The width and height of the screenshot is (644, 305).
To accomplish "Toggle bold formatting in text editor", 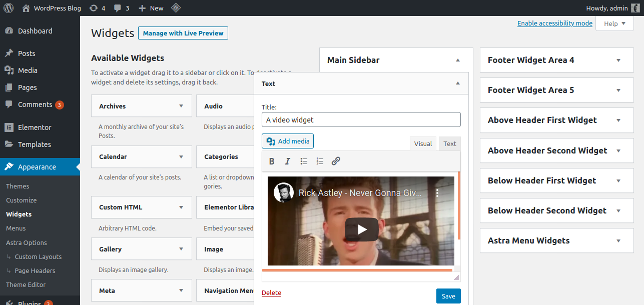I will 272,161.
